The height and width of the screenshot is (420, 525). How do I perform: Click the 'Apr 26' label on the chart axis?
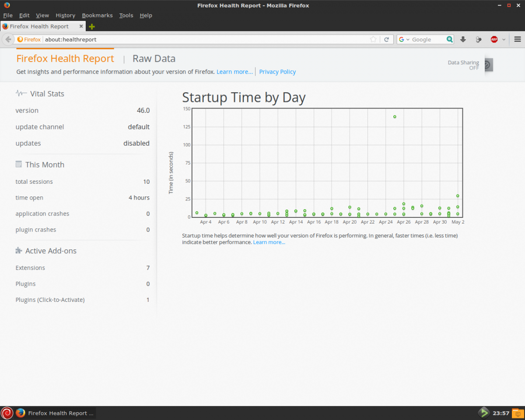coord(404,222)
